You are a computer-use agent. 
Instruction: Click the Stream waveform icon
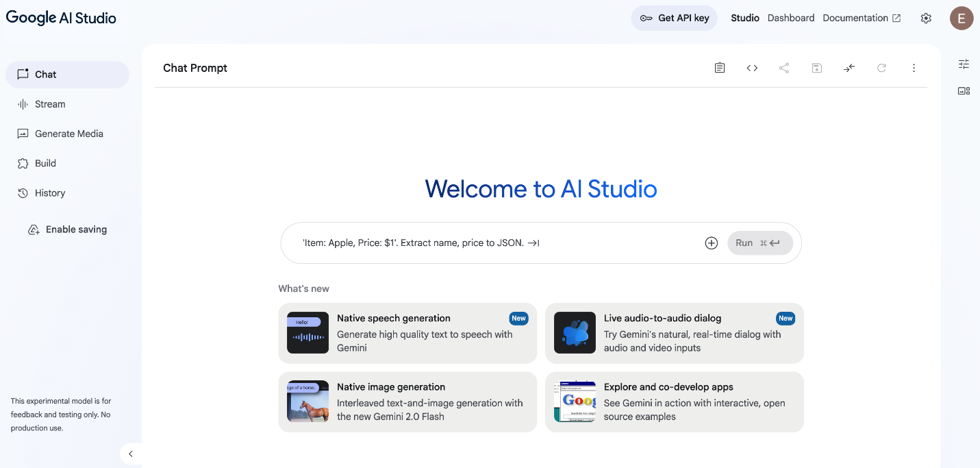pos(23,104)
